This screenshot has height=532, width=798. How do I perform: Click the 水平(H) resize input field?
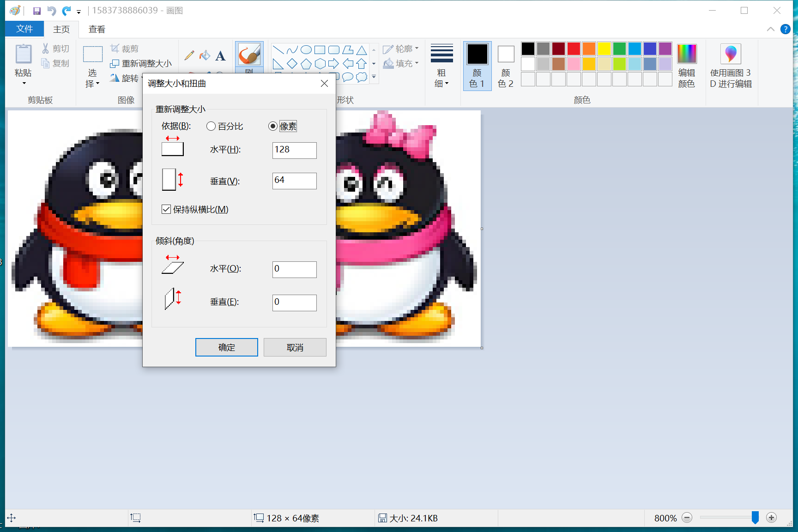click(295, 151)
